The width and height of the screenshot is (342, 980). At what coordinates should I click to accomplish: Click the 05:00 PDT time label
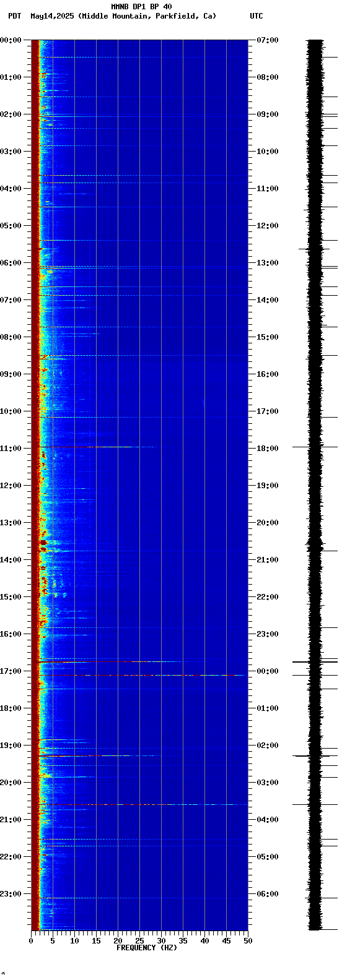[11, 226]
